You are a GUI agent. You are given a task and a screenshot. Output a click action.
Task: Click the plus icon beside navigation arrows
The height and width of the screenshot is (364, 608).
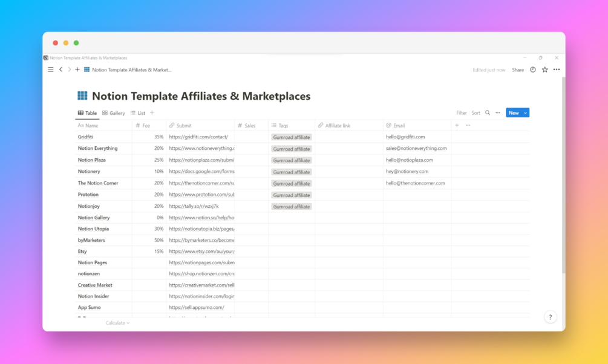point(77,70)
